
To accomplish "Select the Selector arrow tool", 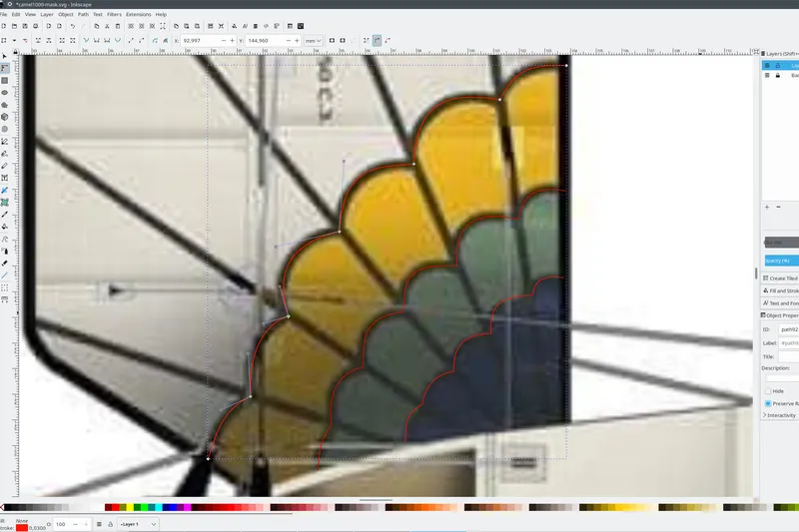I will click(5, 56).
